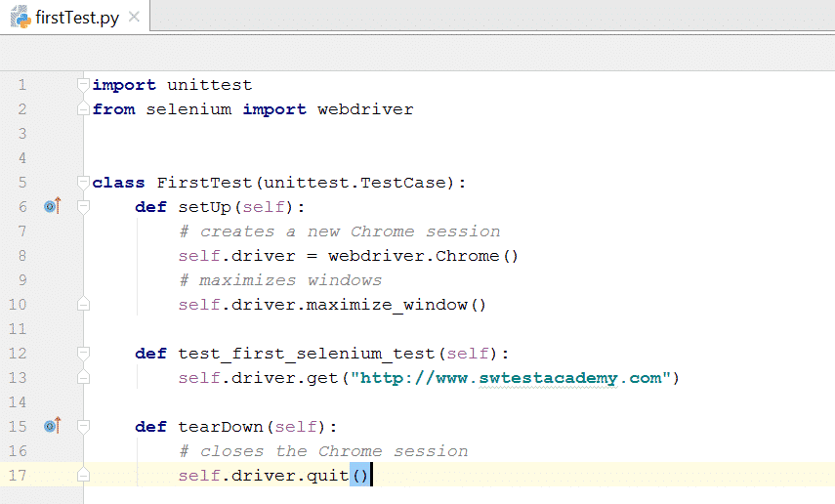Collapse the tearDown method fold marker
The height and width of the screenshot is (504, 835).
pyautogui.click(x=83, y=427)
